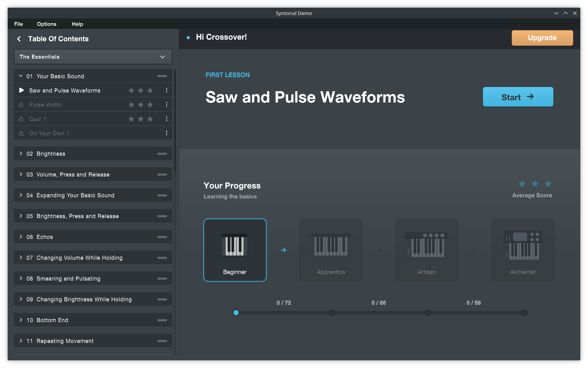This screenshot has height=368, width=588.
Task: Click the lock icon on On Your Own 1
Action: (x=21, y=133)
